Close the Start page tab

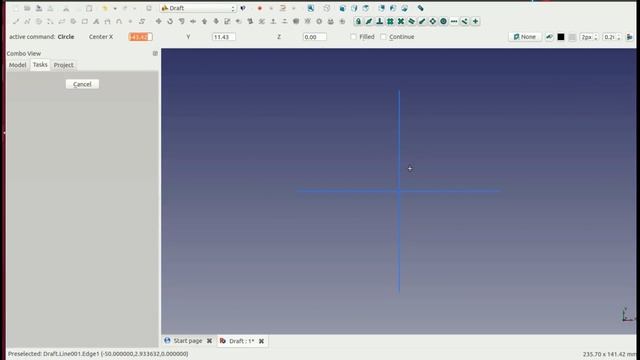(x=209, y=341)
